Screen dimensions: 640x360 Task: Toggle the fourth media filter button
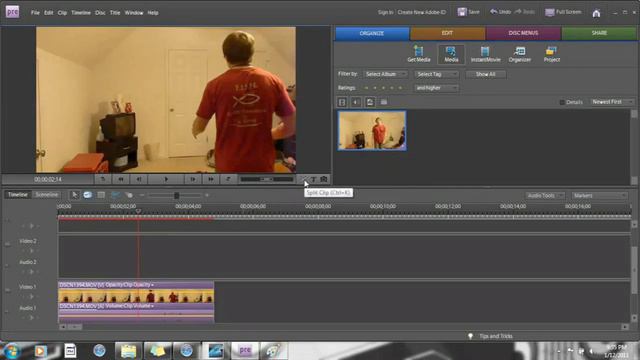click(384, 102)
